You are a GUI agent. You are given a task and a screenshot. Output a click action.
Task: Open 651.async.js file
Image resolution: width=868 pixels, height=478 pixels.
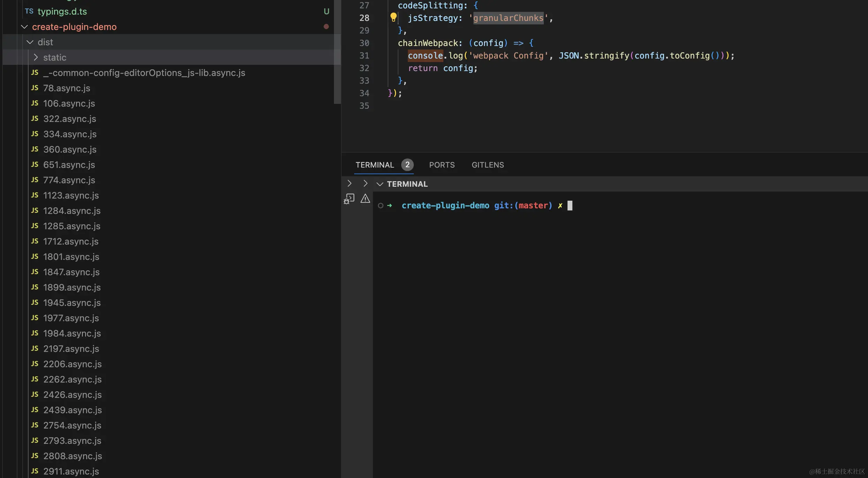[69, 165]
